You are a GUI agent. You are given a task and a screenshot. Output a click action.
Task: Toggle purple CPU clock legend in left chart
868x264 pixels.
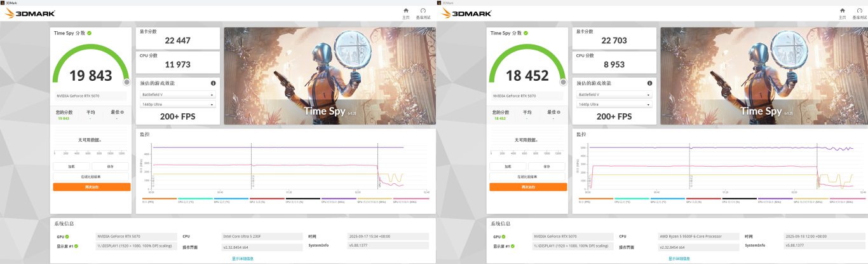pos(339,200)
